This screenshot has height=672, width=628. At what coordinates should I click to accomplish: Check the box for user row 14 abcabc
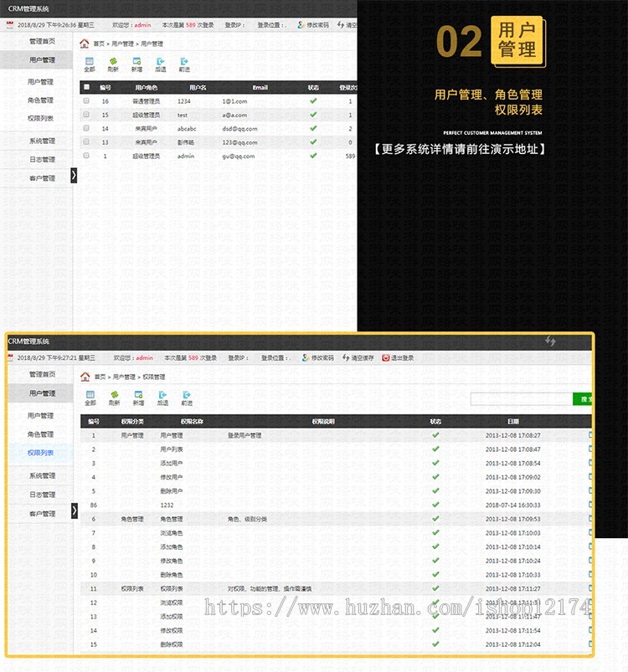(x=86, y=128)
